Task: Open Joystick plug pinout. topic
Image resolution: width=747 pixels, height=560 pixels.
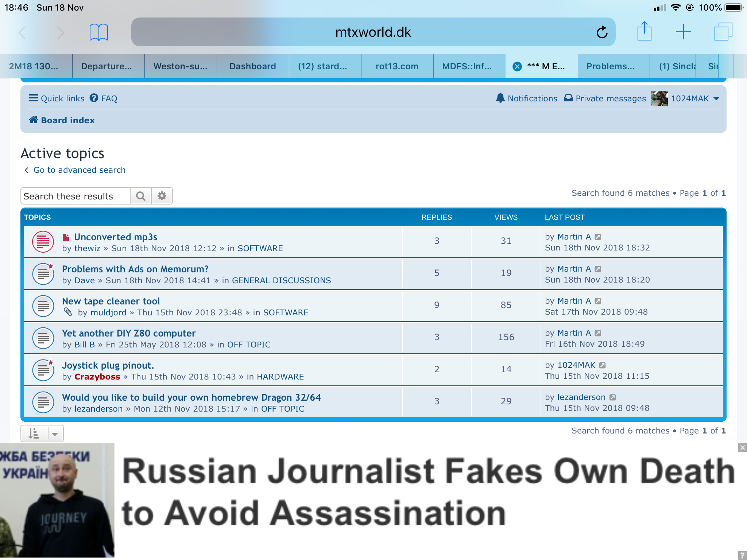Action: click(108, 365)
